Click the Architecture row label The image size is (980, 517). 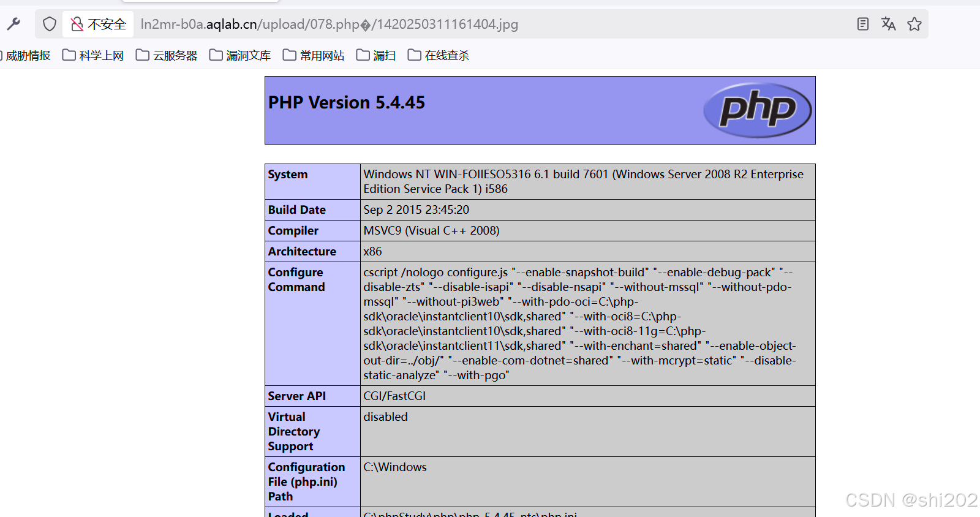tap(302, 251)
